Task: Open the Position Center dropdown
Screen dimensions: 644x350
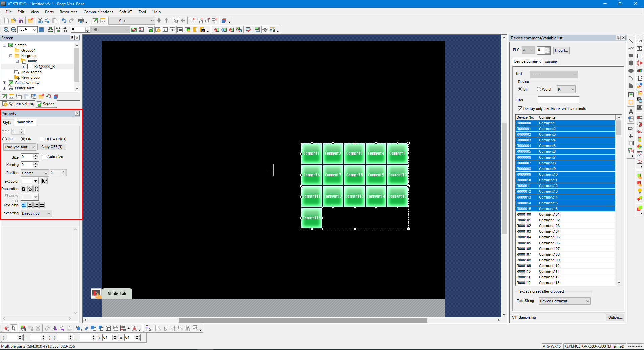Action: (35, 173)
